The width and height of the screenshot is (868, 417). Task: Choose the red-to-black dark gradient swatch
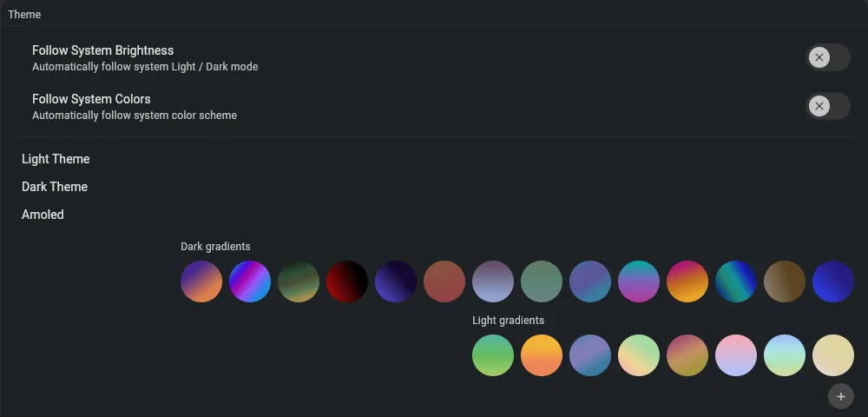(x=347, y=281)
